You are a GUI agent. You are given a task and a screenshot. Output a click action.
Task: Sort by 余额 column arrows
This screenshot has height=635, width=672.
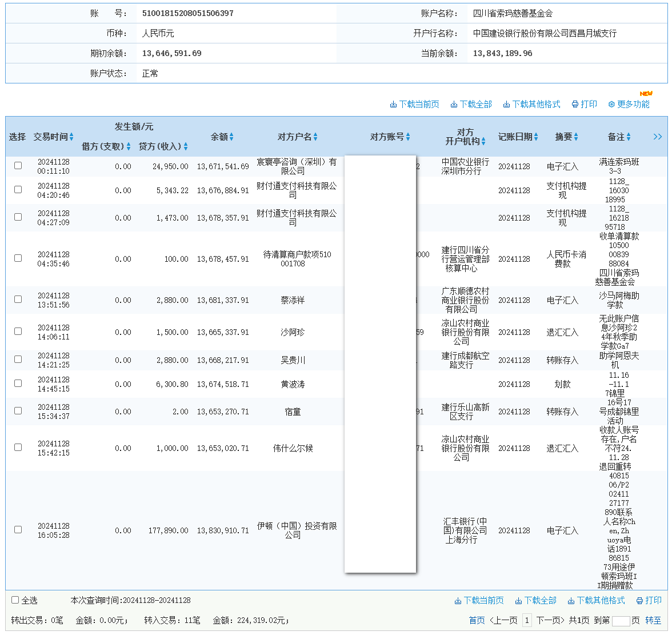coord(231,137)
